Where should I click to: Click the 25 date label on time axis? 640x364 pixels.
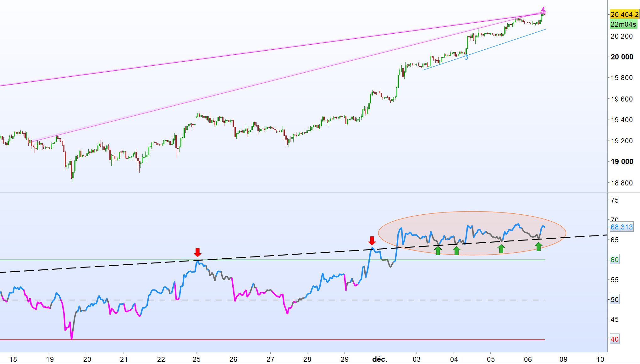196,359
